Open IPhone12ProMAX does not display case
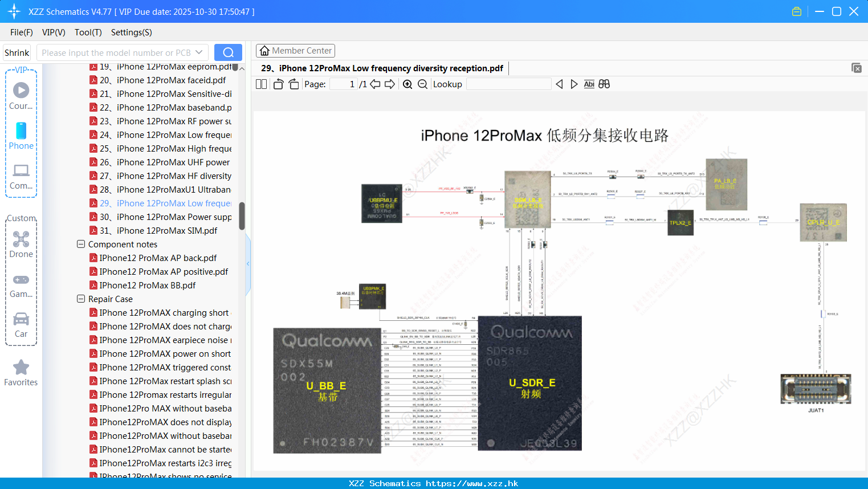This screenshot has height=489, width=868. point(161,422)
